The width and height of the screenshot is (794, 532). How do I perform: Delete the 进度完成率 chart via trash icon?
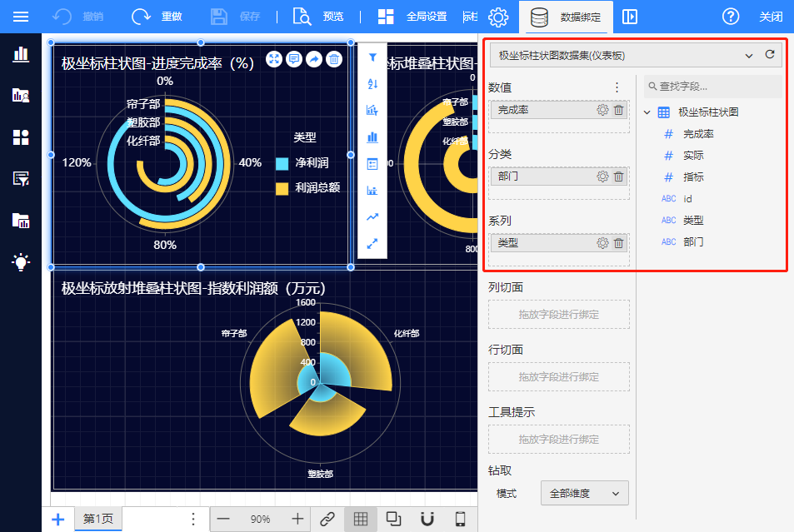click(x=333, y=58)
